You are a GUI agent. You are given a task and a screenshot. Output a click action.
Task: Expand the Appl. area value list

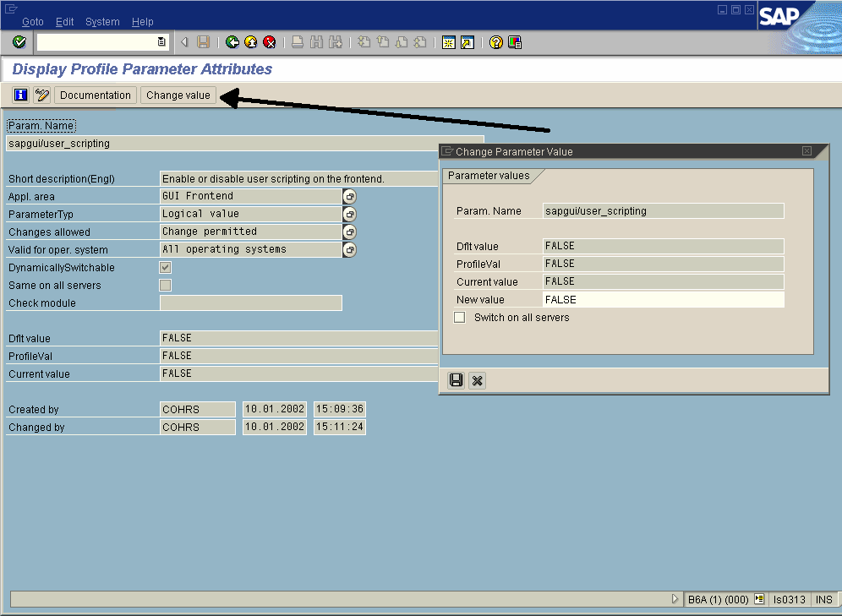[x=349, y=196]
